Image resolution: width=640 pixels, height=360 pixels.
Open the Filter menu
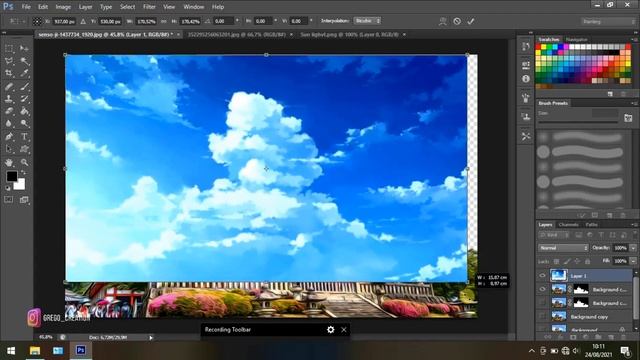(149, 7)
